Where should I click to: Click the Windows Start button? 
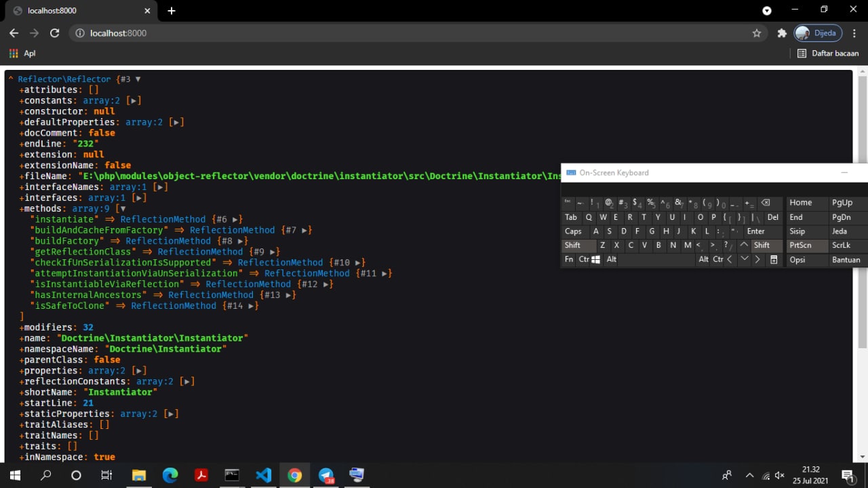[x=14, y=475]
